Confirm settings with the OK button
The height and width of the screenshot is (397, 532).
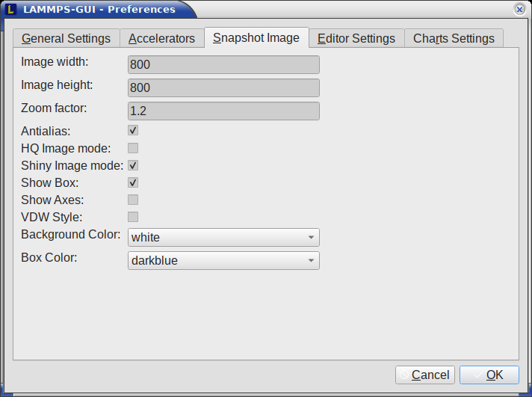click(489, 375)
